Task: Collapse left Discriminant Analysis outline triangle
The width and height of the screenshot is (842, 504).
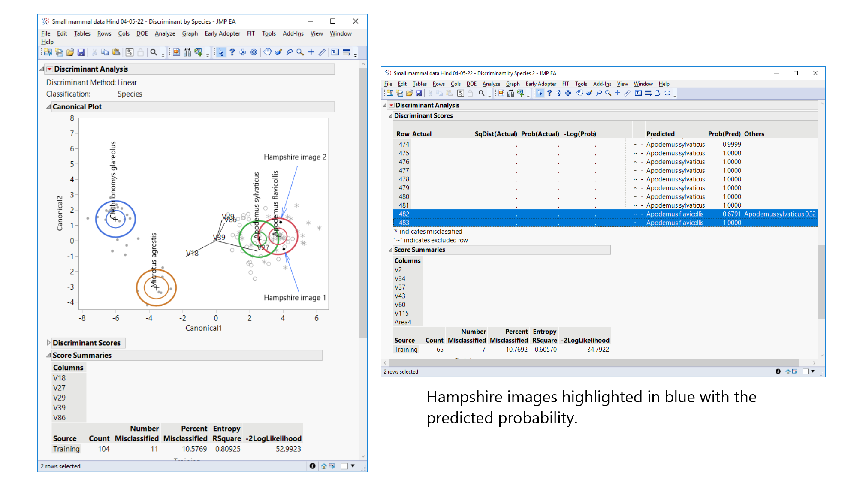Action: 42,69
